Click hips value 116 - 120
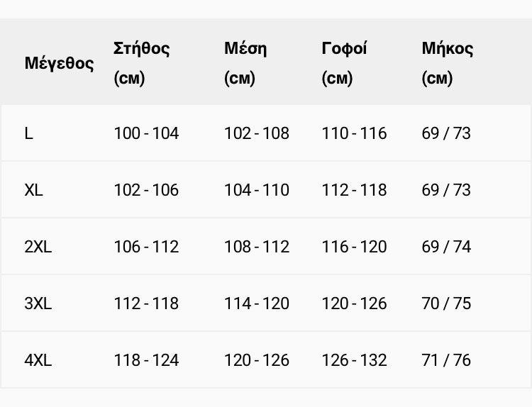532x407 pixels. pyautogui.click(x=354, y=247)
